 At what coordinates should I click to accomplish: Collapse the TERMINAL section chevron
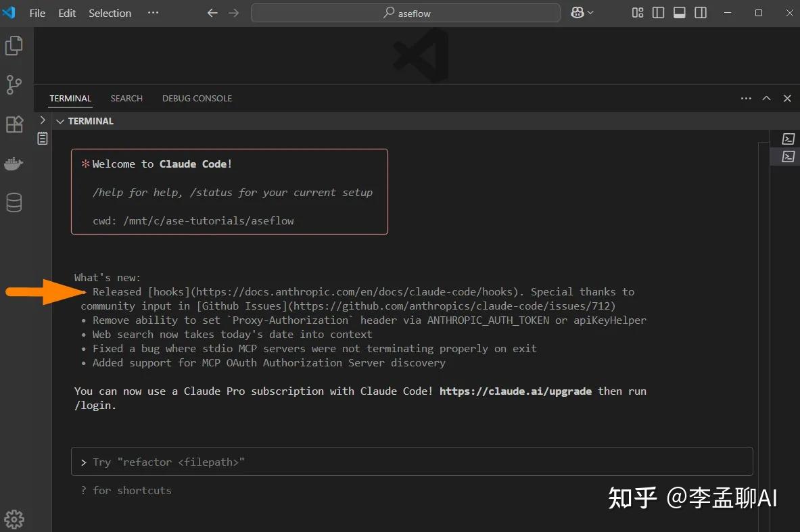(x=60, y=121)
